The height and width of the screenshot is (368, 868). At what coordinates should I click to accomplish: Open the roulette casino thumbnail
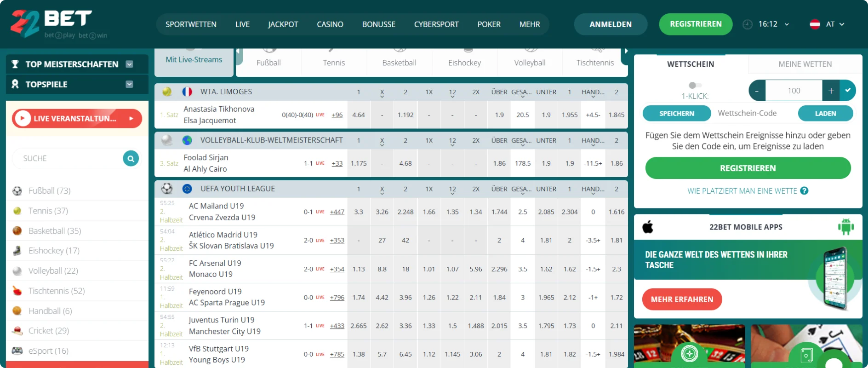click(x=689, y=346)
